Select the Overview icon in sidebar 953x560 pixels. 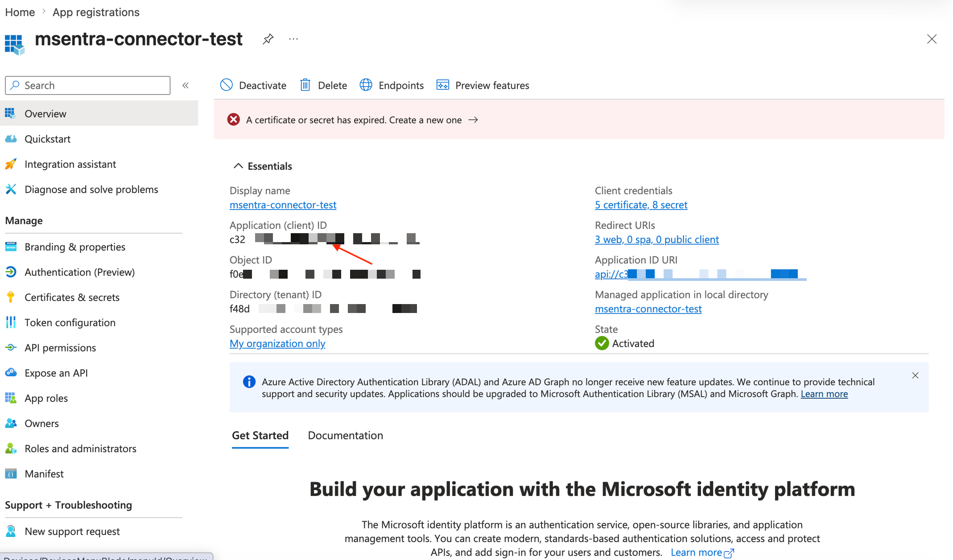coord(11,113)
